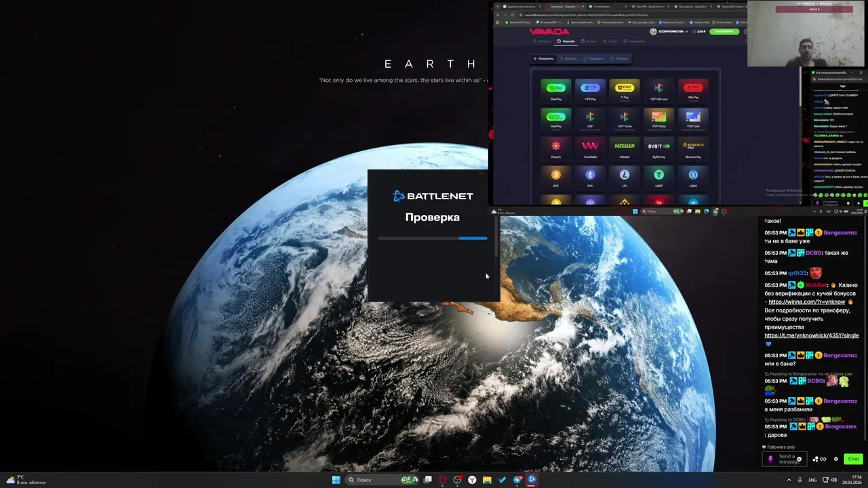Select USDT tether tile in Vavada stream
The height and width of the screenshot is (488, 868).
(x=658, y=178)
